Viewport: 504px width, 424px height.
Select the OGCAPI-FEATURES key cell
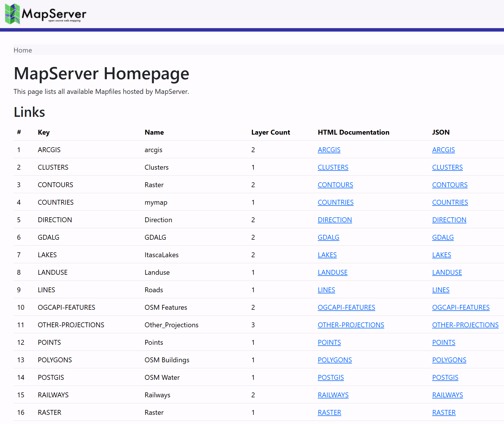[66, 307]
